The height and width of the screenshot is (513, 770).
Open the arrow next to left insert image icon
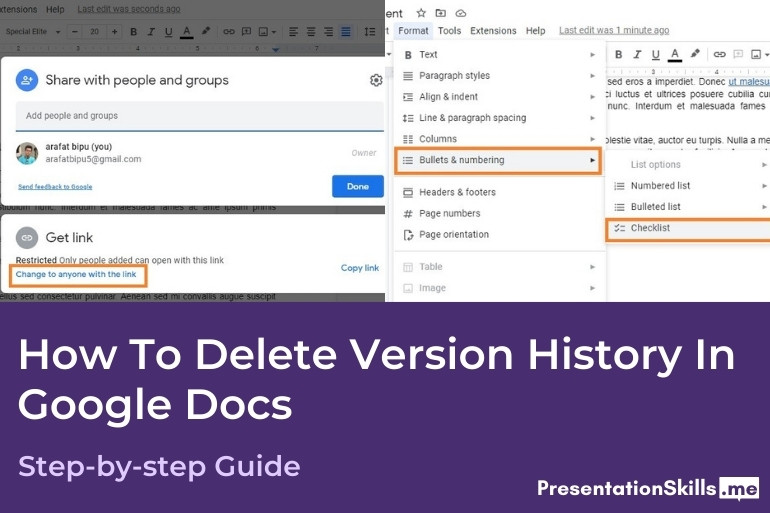274,32
